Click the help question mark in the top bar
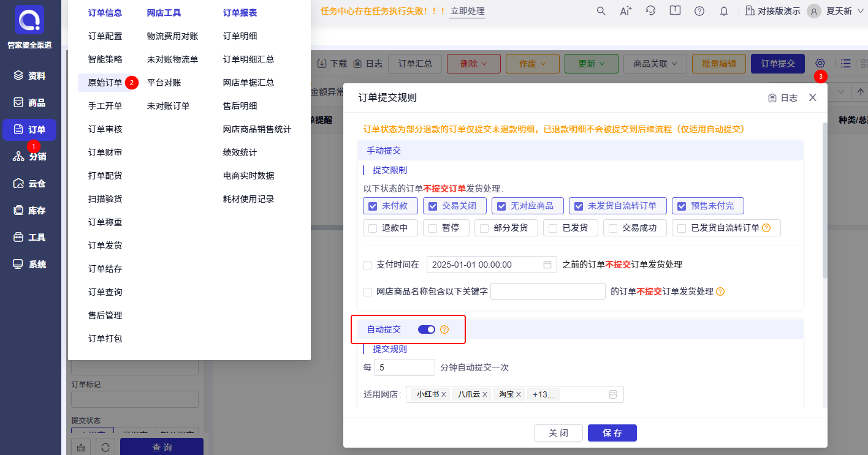The image size is (868, 455). (699, 11)
